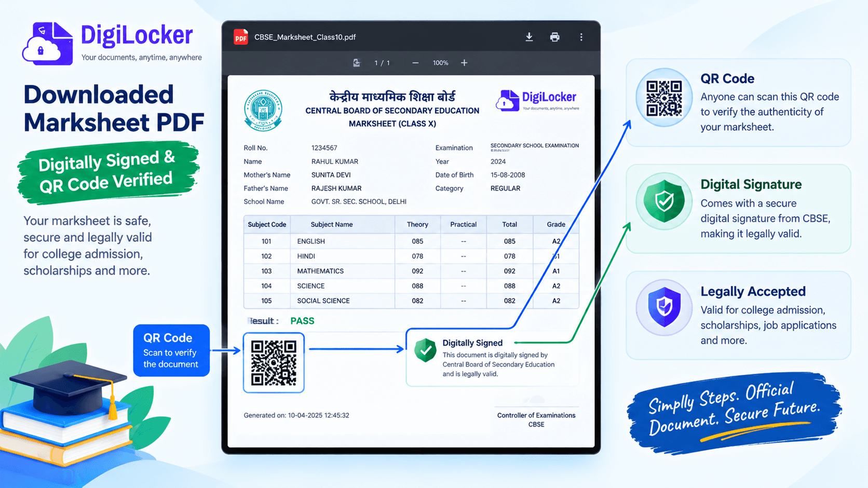This screenshot has height=488, width=868.
Task: Click the Practical column header
Action: (x=463, y=224)
